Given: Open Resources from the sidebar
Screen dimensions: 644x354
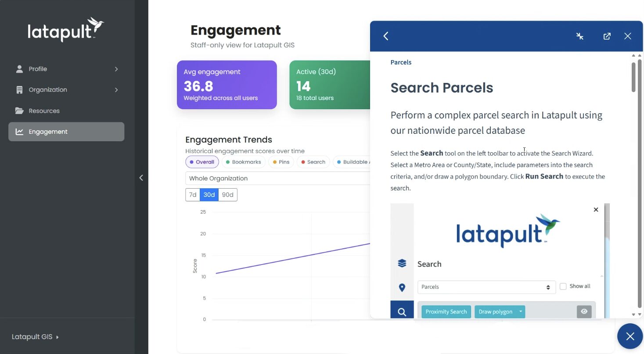Looking at the screenshot, I should click(x=44, y=111).
